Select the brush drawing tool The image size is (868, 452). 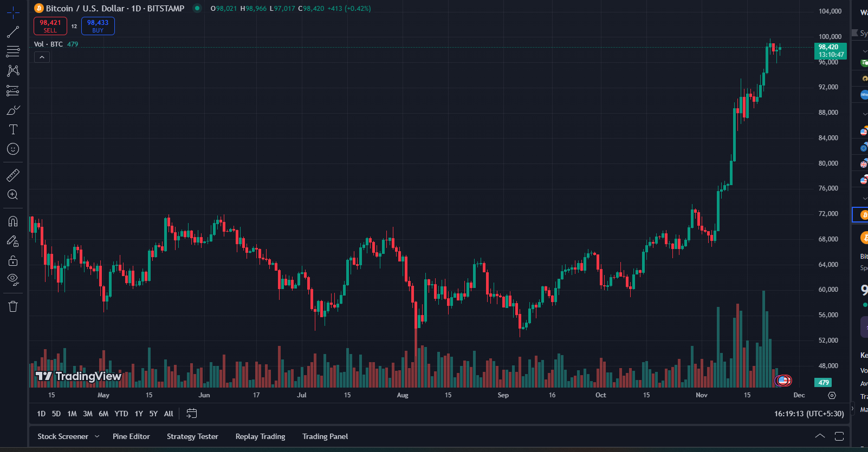pos(13,110)
